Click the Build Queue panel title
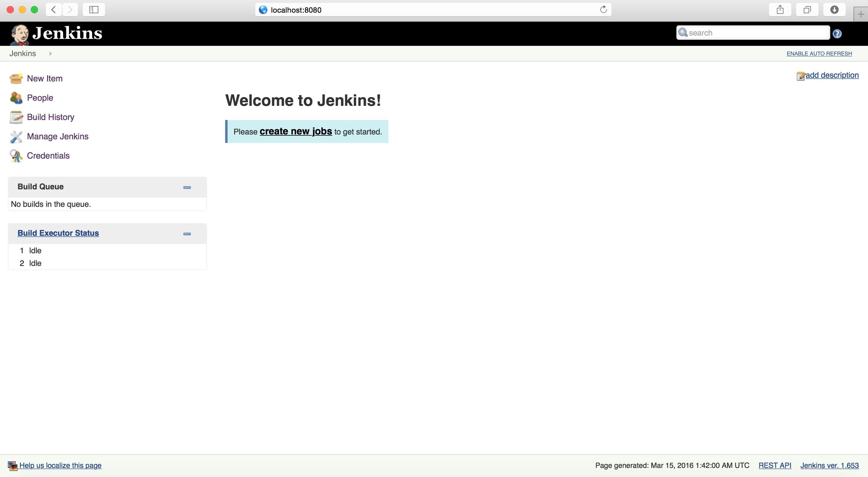 coord(40,187)
